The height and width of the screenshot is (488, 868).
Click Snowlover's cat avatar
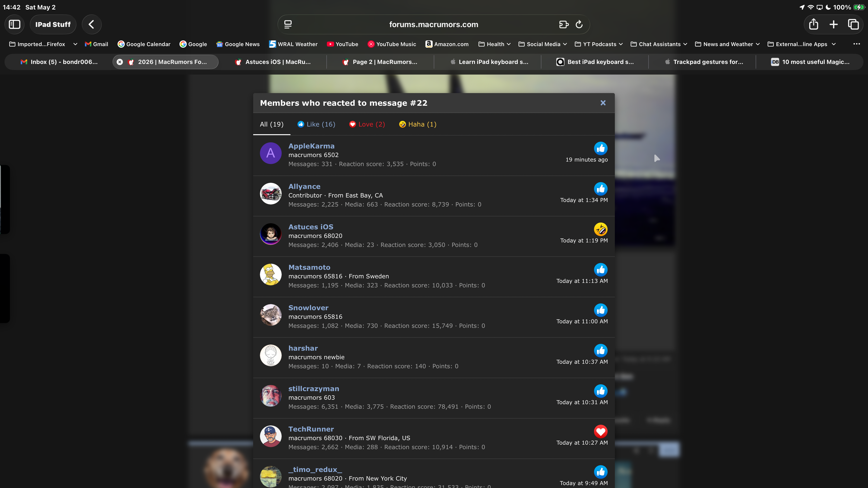click(271, 314)
